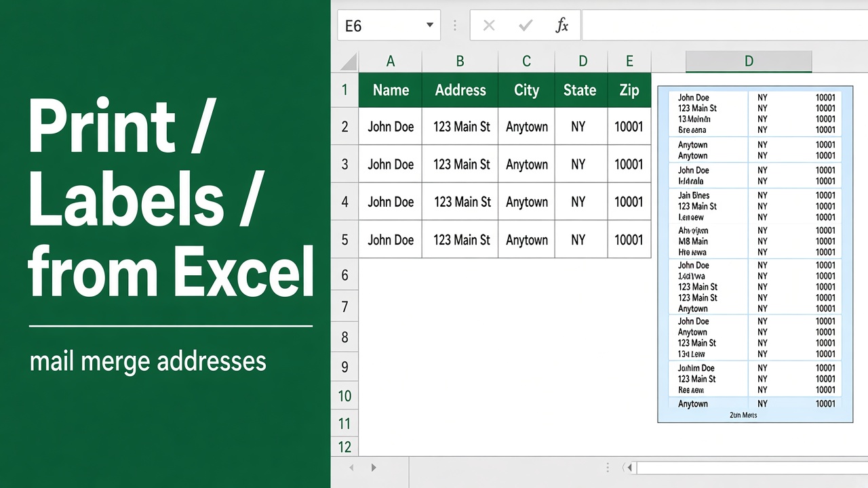The image size is (868, 488).
Task: Click the Select All corner triangle
Action: [348, 62]
